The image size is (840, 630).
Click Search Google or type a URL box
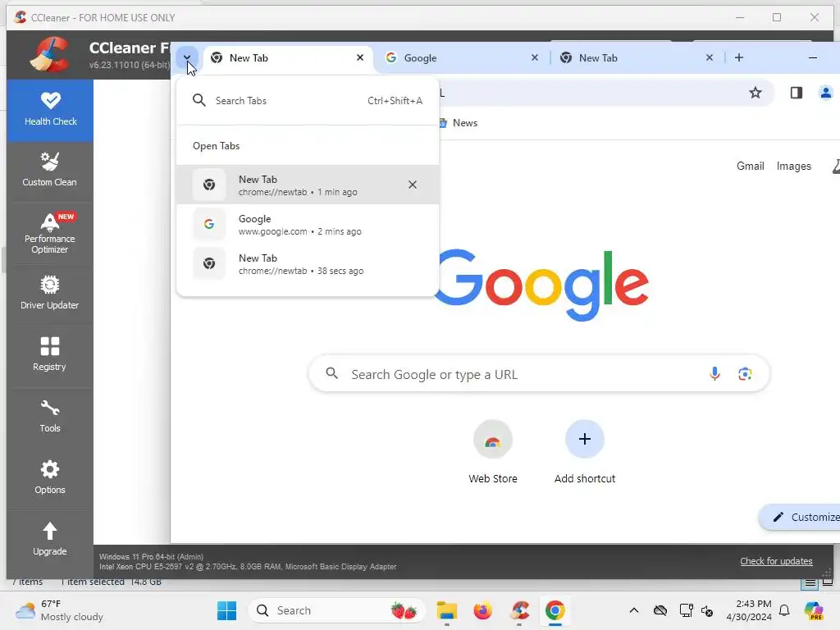(x=539, y=373)
